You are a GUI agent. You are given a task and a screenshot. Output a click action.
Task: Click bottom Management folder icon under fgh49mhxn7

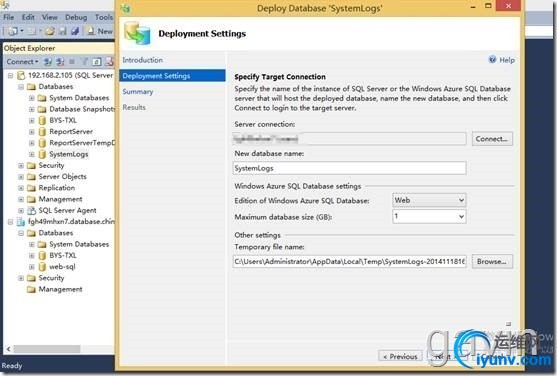coord(32,289)
